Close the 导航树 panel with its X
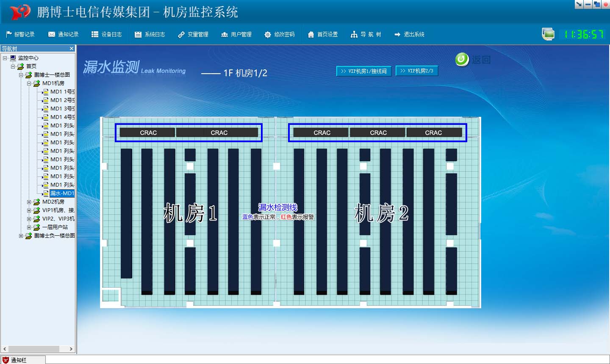The image size is (610, 364). (x=72, y=49)
